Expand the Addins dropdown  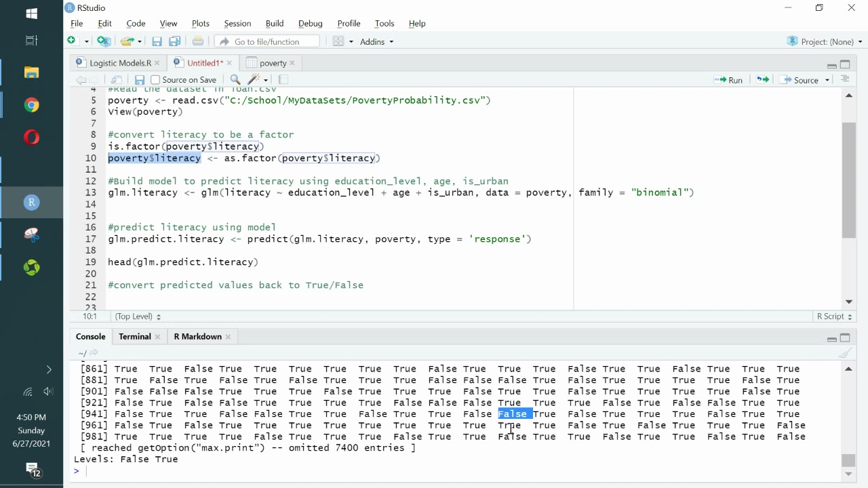coord(376,41)
